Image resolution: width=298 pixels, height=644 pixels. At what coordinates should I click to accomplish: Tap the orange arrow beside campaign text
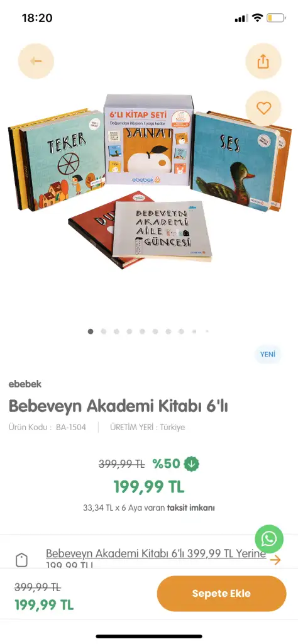(x=275, y=559)
